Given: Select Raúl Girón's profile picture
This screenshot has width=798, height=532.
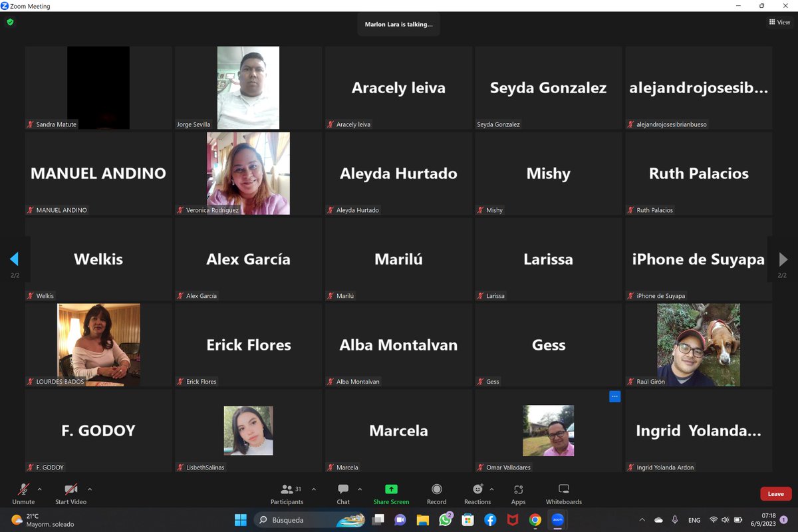Looking at the screenshot, I should click(x=698, y=345).
